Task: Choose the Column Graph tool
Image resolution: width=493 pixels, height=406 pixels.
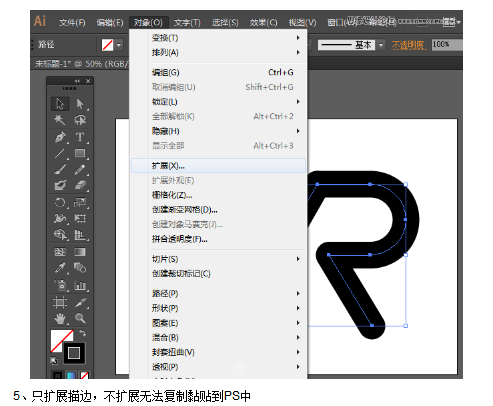Action: click(80, 285)
